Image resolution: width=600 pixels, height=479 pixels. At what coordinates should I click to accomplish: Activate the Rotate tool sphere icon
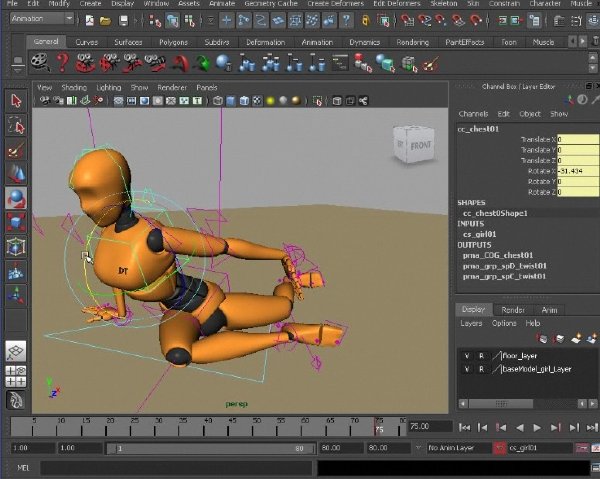16,198
